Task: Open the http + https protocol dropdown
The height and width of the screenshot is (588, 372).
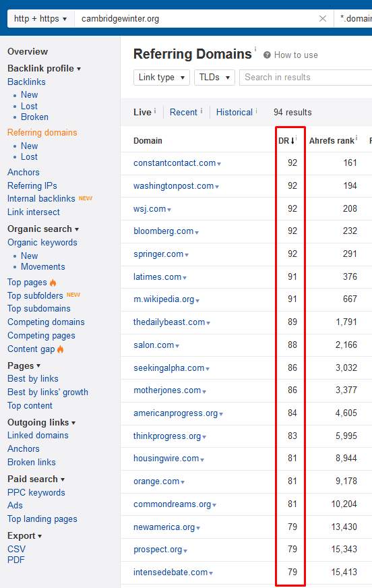Action: point(40,19)
